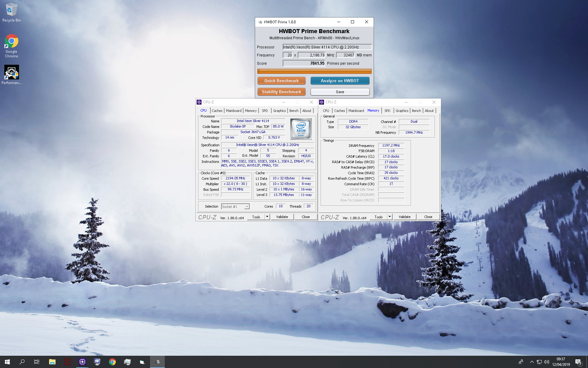Image resolution: width=588 pixels, height=368 pixels.
Task: Click the Windows Start button
Action: pyautogui.click(x=7, y=362)
